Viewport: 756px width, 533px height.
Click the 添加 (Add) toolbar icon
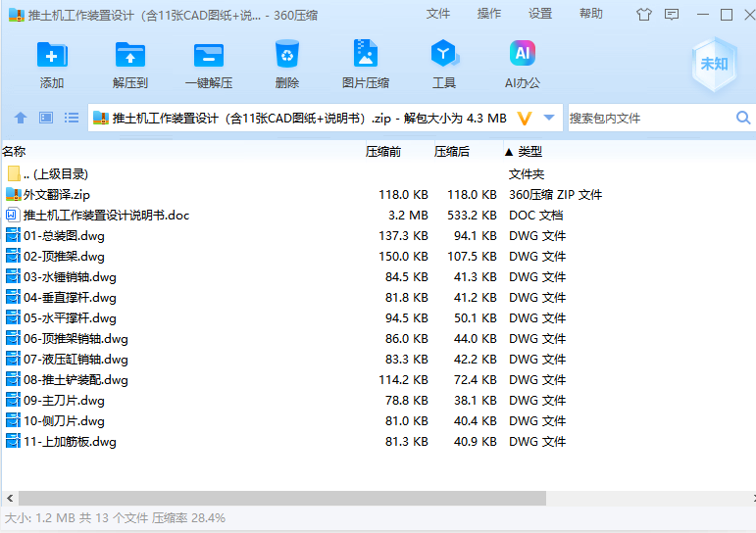coord(52,55)
